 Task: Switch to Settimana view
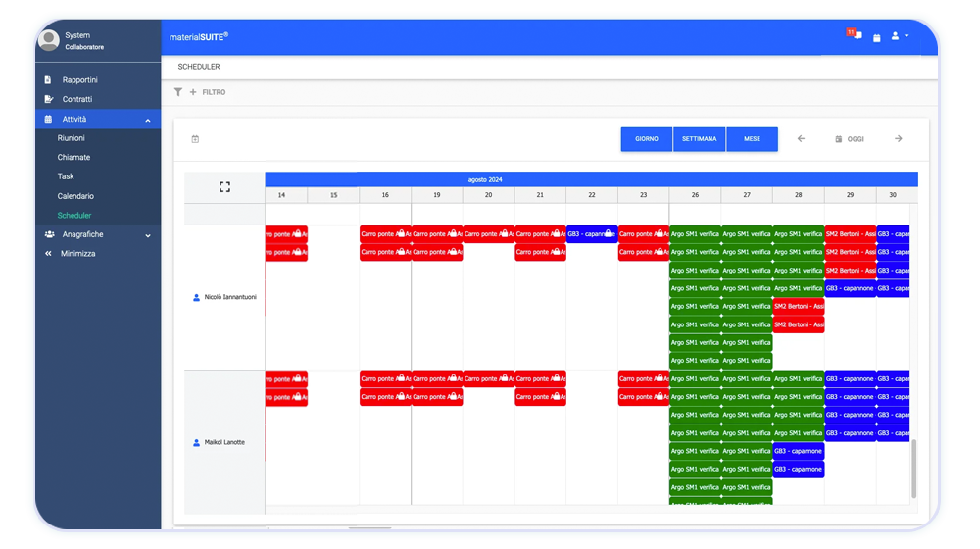[700, 139]
